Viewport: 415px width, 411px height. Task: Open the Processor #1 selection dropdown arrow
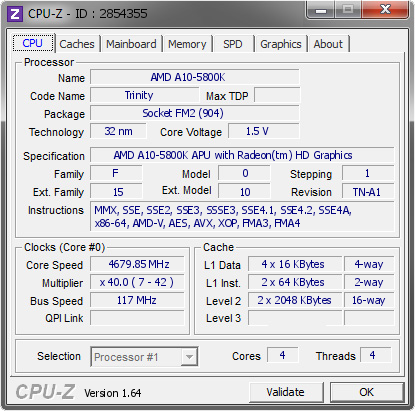click(x=189, y=357)
